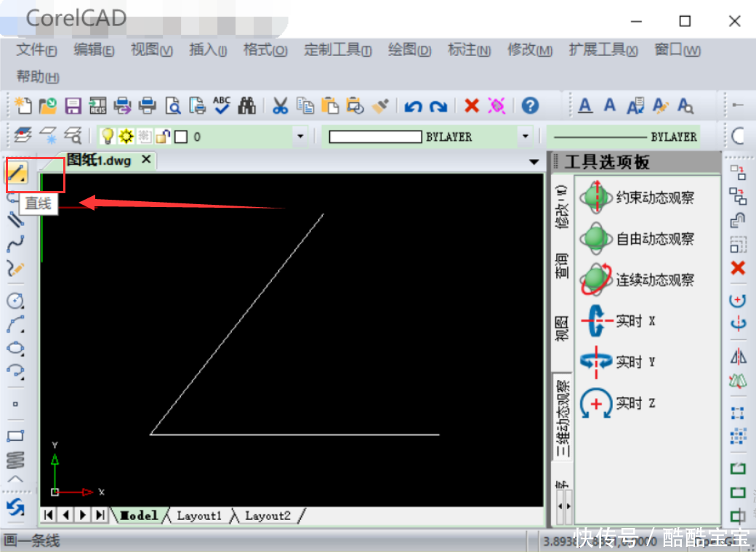Open the 视图 menu

tap(152, 49)
